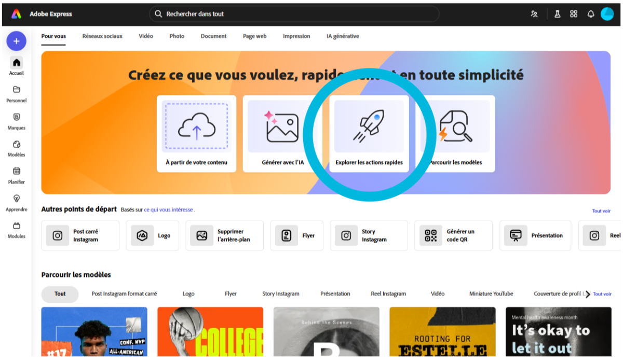Open Planifier calendar in sidebar
Image resolution: width=623 pixels, height=364 pixels.
(x=17, y=175)
